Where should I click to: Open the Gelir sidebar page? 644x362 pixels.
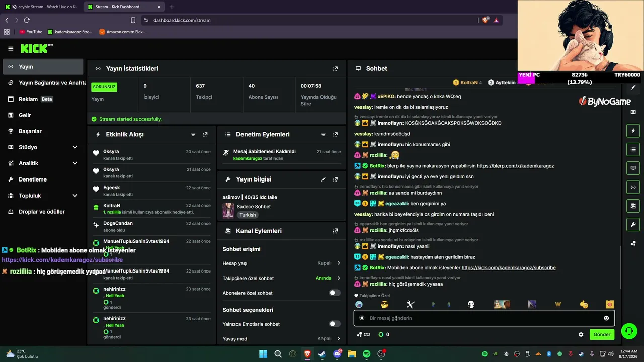(43, 115)
